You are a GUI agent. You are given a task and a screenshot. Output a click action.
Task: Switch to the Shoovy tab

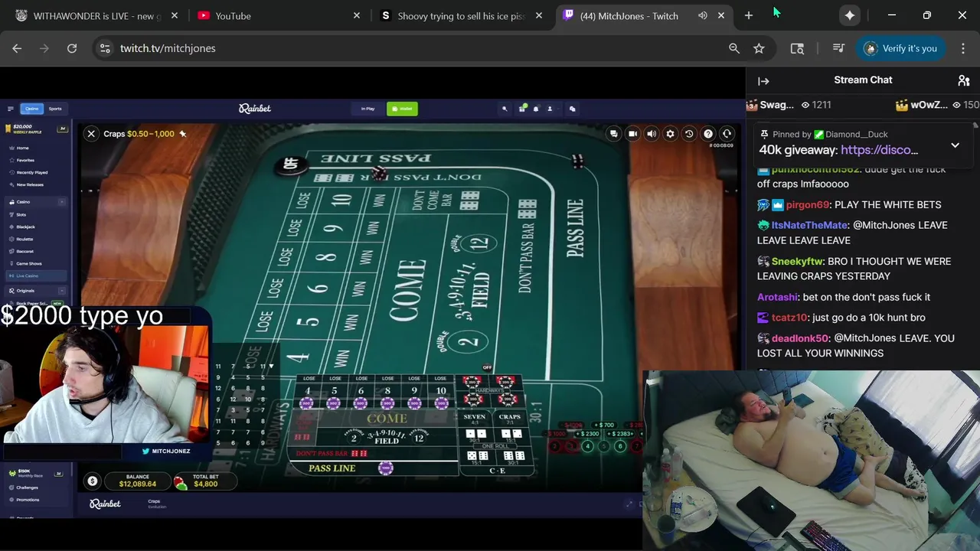pyautogui.click(x=461, y=16)
